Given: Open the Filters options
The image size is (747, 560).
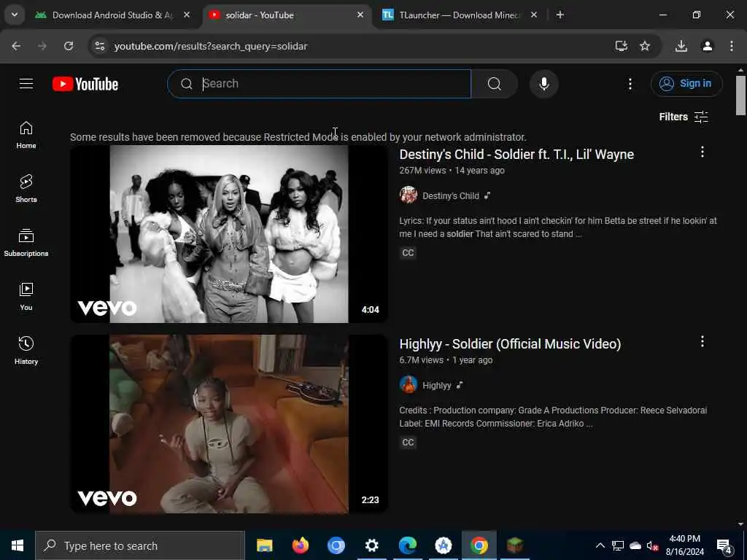Looking at the screenshot, I should point(683,117).
